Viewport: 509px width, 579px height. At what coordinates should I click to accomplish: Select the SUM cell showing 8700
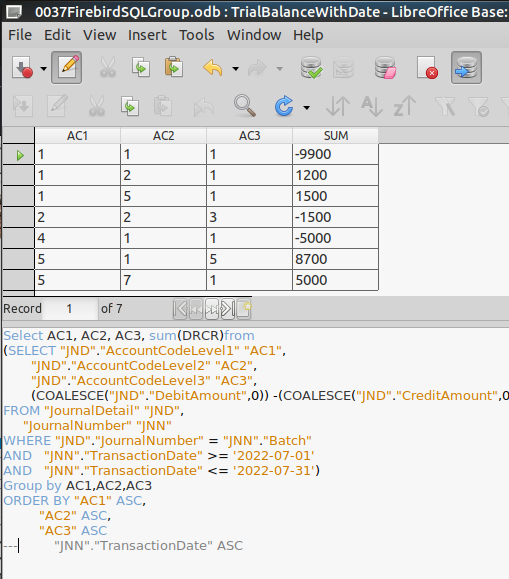click(335, 259)
